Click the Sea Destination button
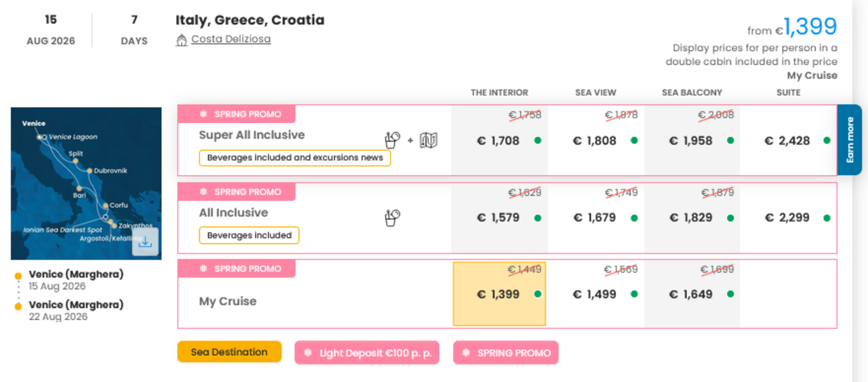Screen dimensions: 868x382 229,352
